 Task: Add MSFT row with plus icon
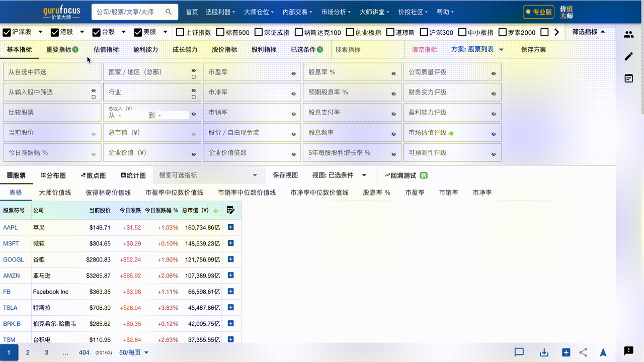pyautogui.click(x=231, y=243)
